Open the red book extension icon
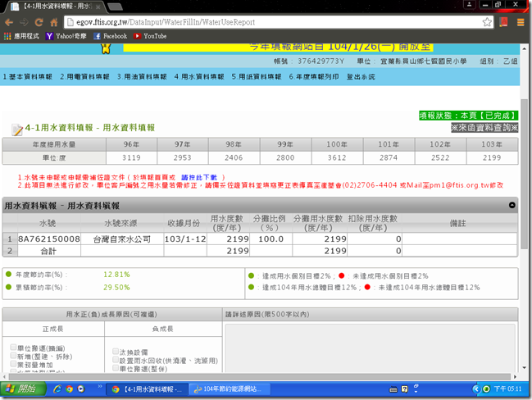The image size is (532, 400). [503, 22]
